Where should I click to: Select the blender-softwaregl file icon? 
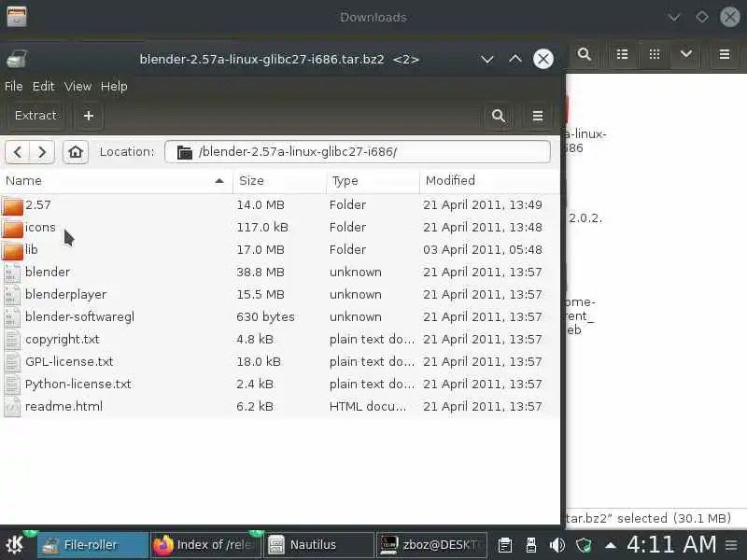coord(12,317)
